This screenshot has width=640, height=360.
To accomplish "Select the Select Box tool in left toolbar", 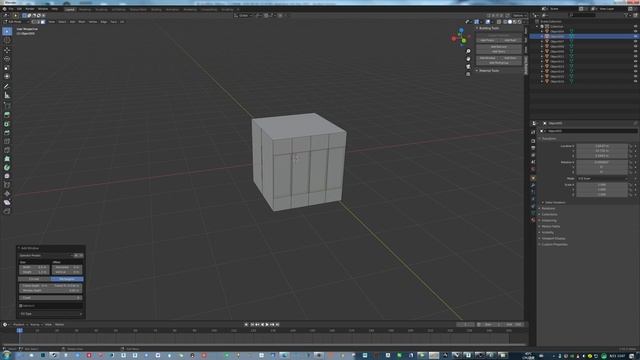I will [x=7, y=32].
